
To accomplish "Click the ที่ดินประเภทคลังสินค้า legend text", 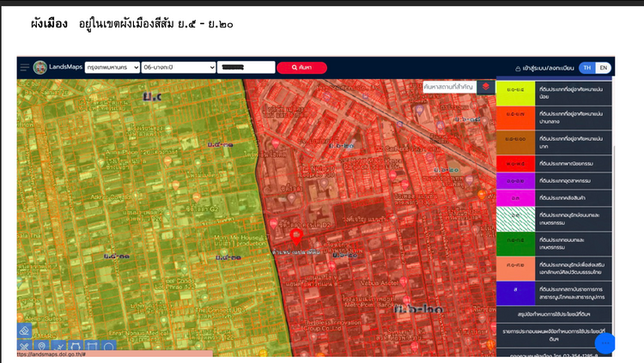I will click(562, 198).
